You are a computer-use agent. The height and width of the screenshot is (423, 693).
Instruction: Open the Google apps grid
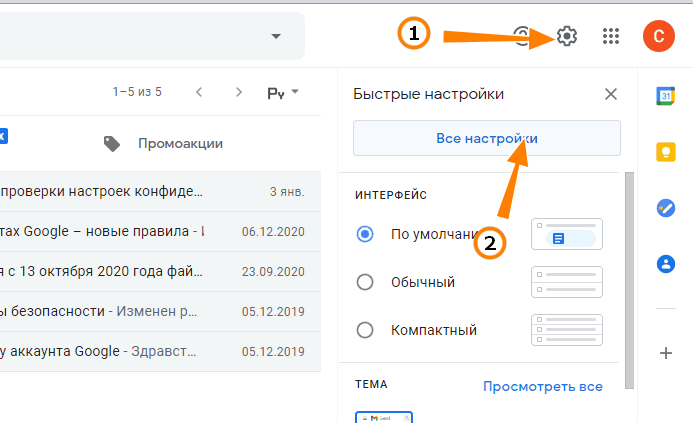click(x=611, y=37)
